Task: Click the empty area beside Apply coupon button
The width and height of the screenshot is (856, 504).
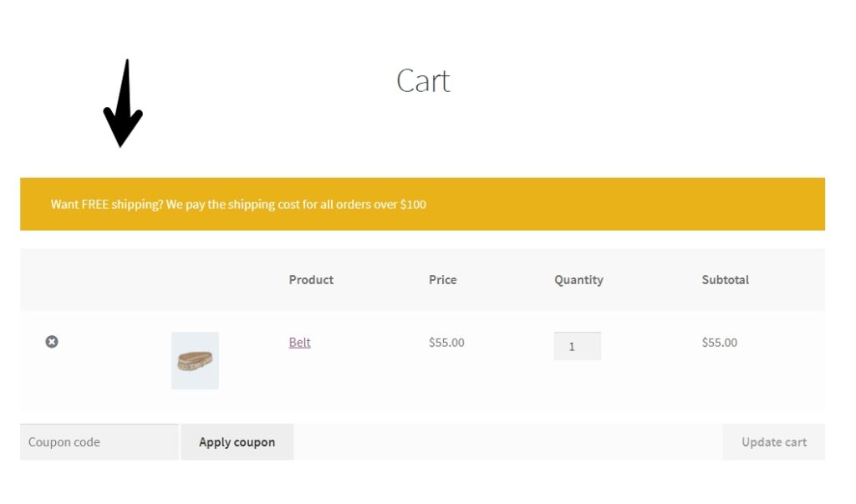Action: point(507,442)
